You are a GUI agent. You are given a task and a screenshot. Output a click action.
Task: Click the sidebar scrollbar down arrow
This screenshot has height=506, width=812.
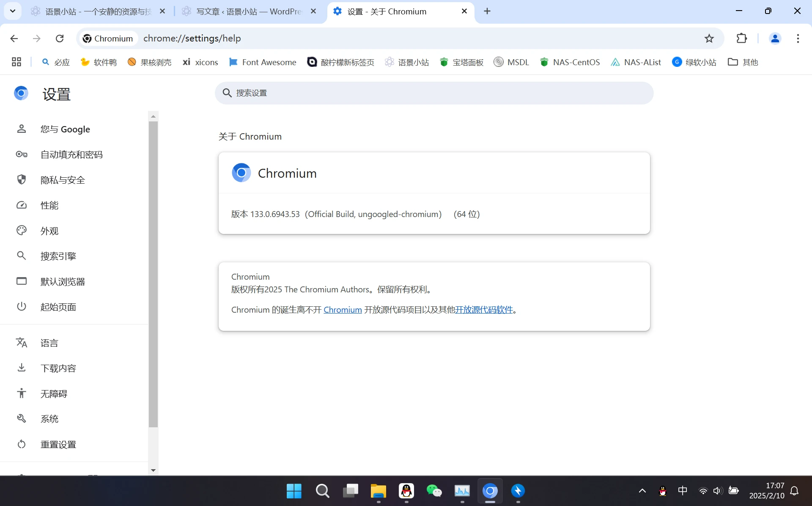click(153, 470)
